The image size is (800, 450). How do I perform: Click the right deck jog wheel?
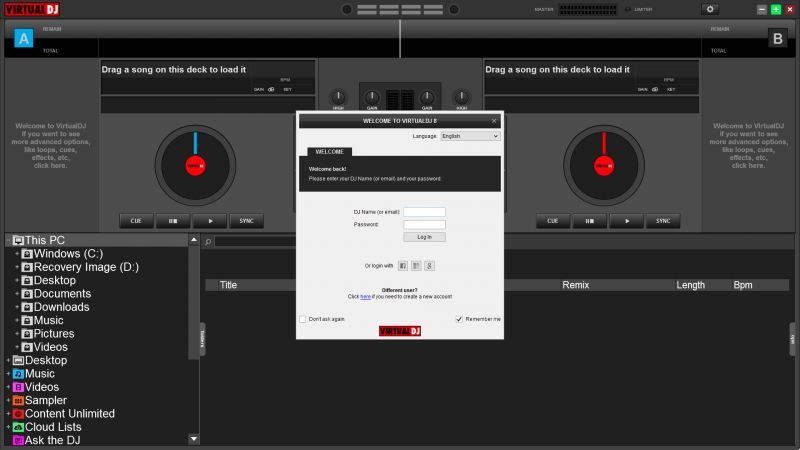coord(604,166)
